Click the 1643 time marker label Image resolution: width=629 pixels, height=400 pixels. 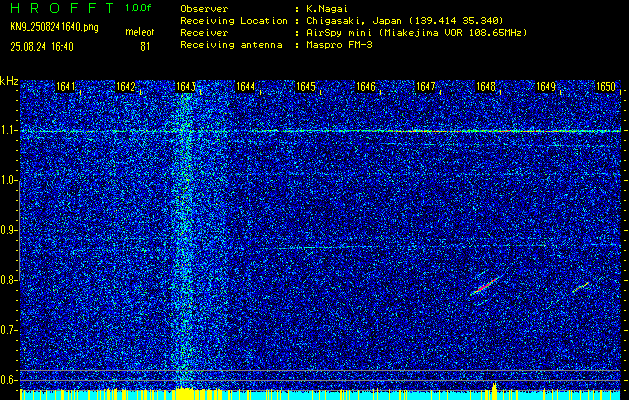click(x=186, y=87)
